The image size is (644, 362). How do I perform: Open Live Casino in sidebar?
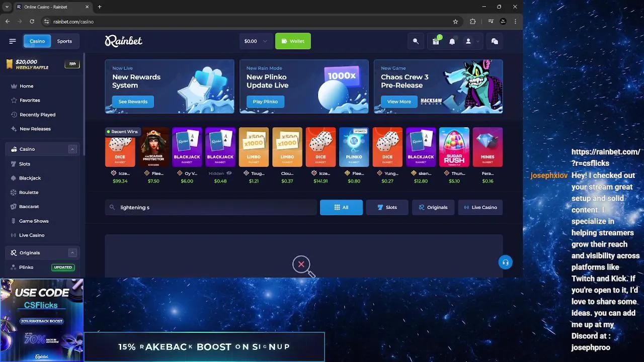32,235
